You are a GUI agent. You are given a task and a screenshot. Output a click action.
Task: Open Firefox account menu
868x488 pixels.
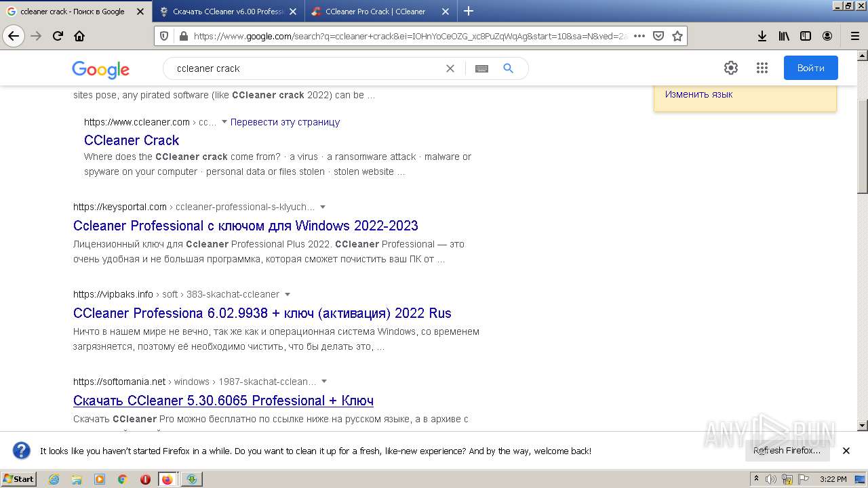coord(827,36)
